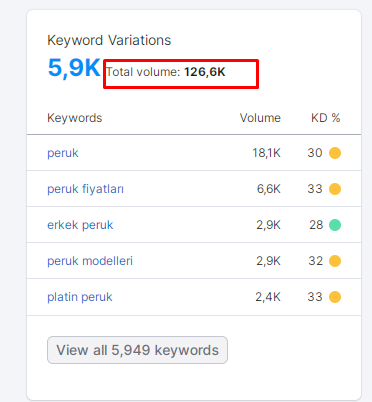The image size is (372, 402).
Task: Select the Keywords column header
Action: pos(75,118)
